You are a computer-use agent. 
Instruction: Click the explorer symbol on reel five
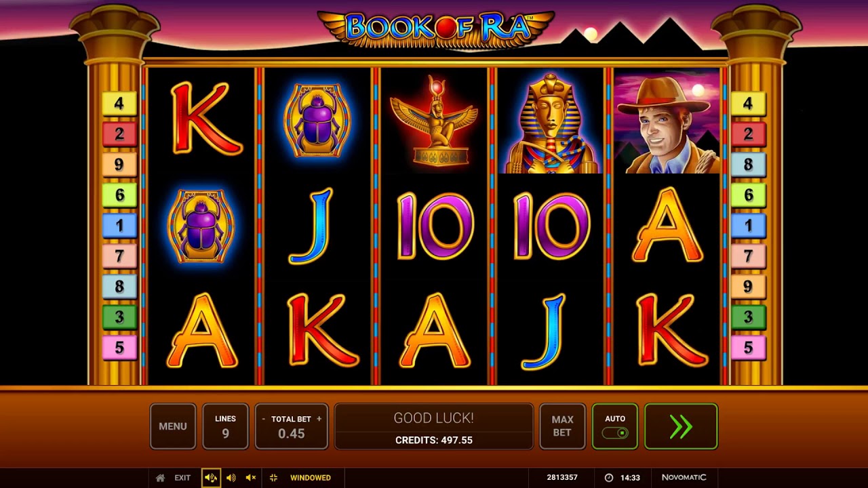tap(667, 122)
